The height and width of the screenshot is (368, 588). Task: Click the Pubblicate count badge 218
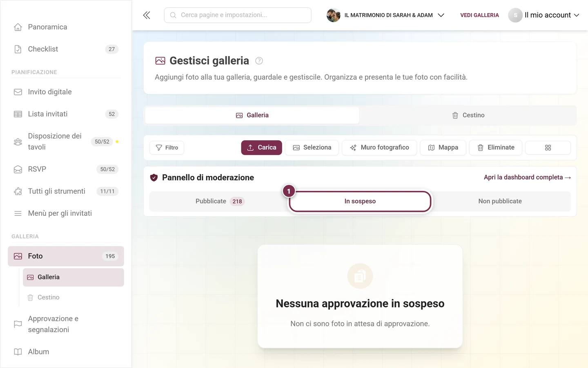pyautogui.click(x=237, y=201)
